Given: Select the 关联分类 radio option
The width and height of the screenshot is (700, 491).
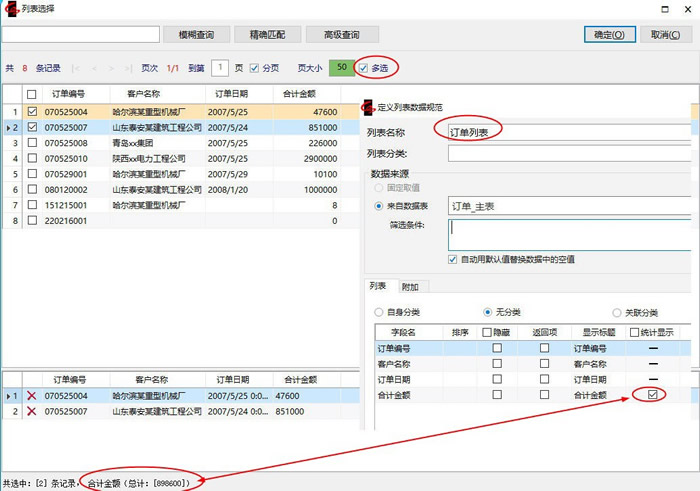Looking at the screenshot, I should click(x=617, y=312).
